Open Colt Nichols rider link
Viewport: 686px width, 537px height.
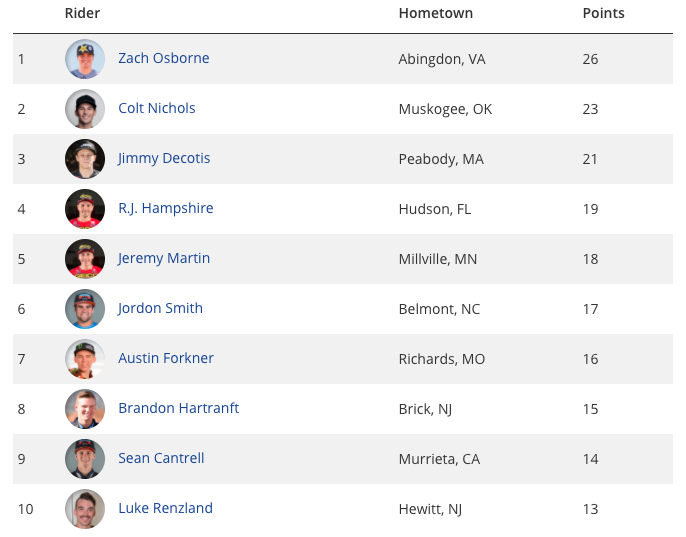click(x=157, y=108)
